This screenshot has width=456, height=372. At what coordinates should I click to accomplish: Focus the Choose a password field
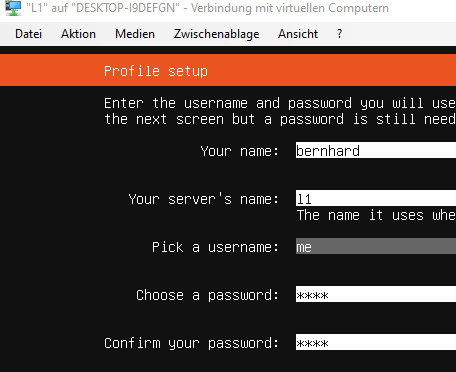(376, 294)
